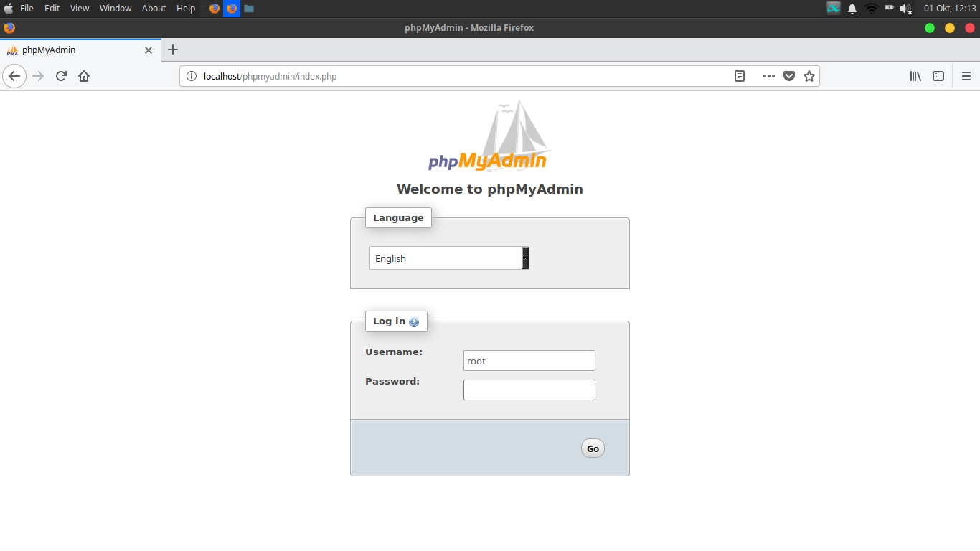Click battery icon in system tray
Screen dimensions: 980x551
pos(890,8)
